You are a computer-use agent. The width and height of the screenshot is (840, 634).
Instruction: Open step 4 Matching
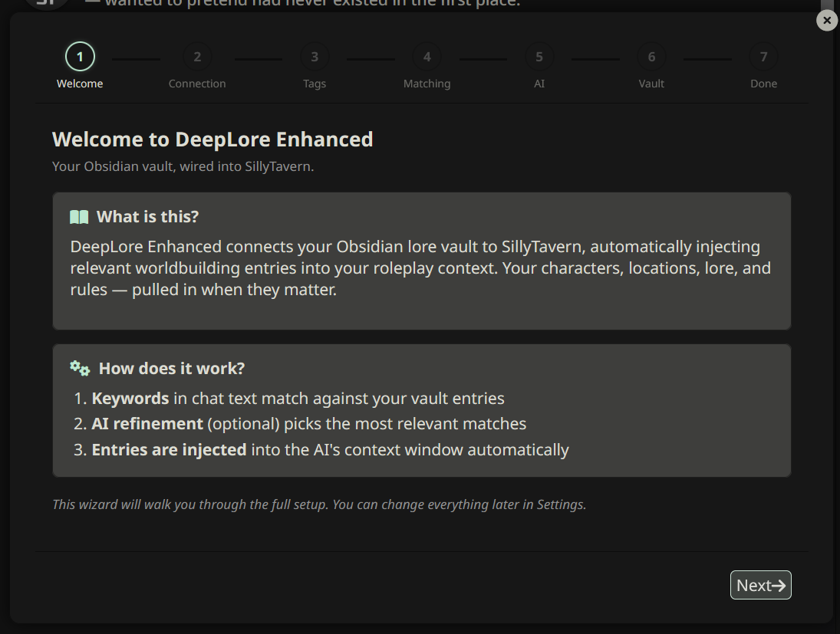pos(427,66)
